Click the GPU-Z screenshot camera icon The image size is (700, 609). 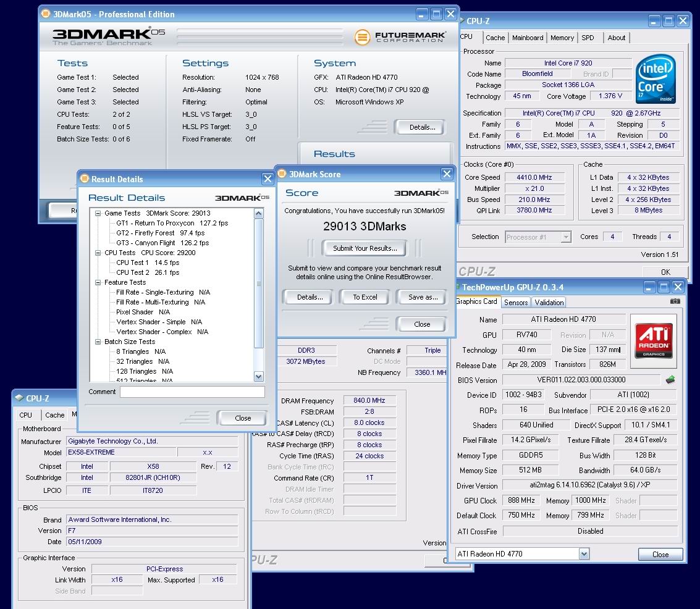click(675, 301)
